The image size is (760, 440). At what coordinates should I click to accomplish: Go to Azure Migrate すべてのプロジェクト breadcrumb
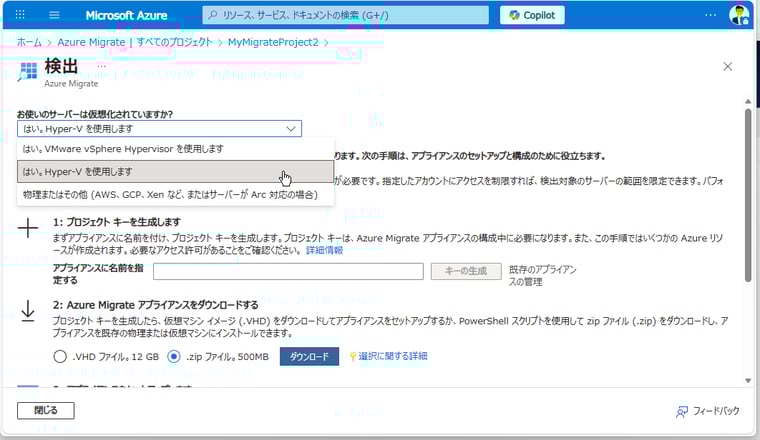135,42
